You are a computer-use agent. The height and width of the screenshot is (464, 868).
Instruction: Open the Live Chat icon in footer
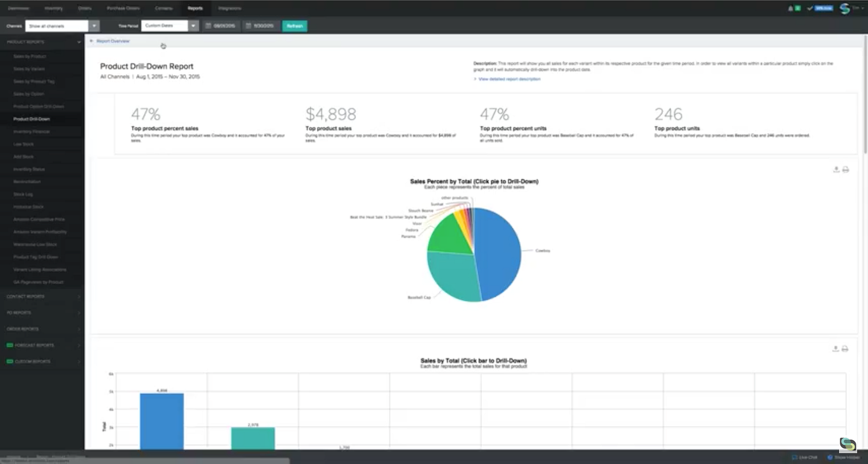point(795,457)
